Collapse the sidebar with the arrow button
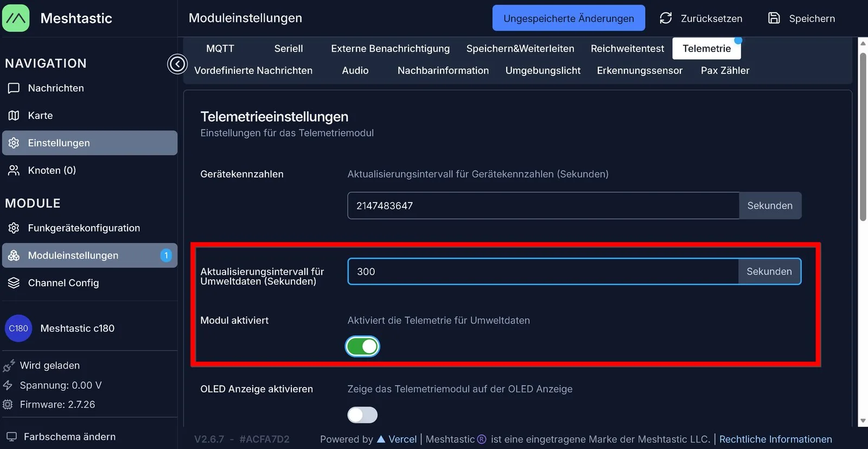 [x=177, y=64]
